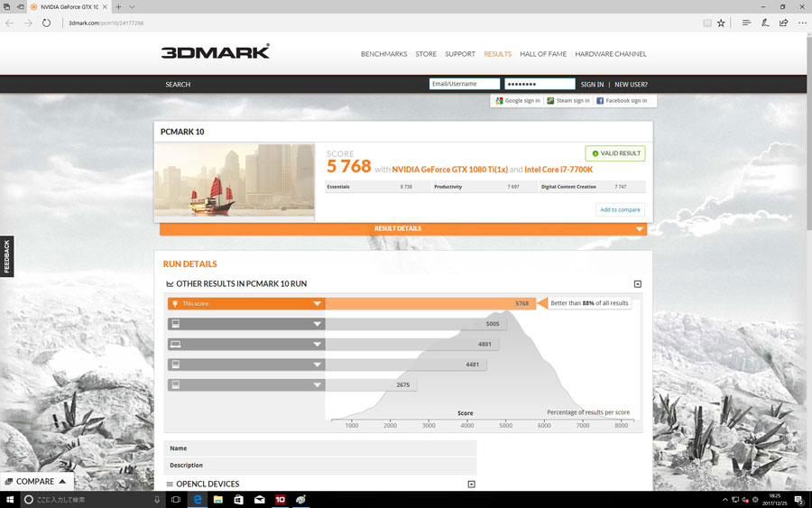Open the Store menu item

point(426,54)
